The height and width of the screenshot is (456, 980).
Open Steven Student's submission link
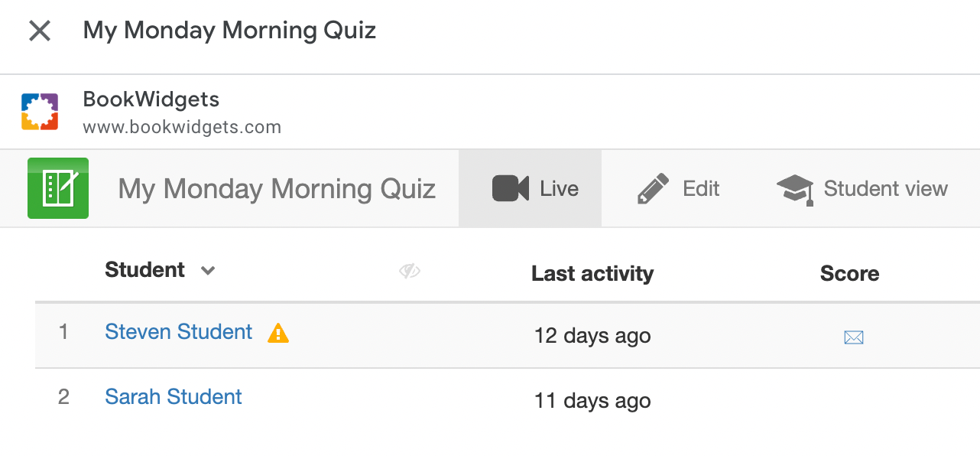coord(178,332)
